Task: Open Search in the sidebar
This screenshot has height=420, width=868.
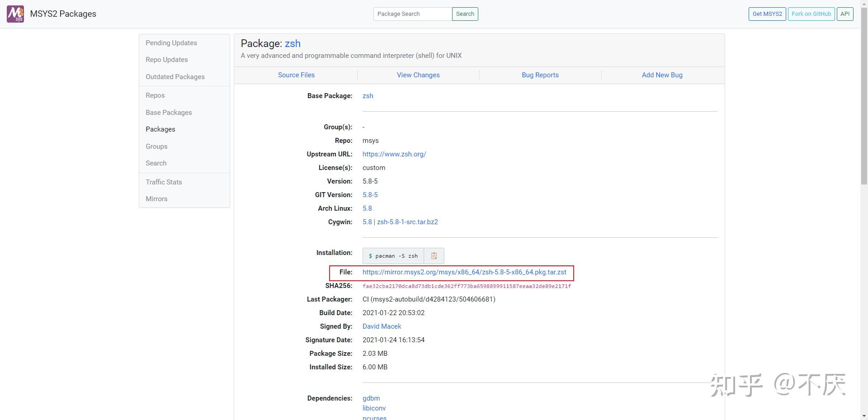Action: [x=156, y=163]
